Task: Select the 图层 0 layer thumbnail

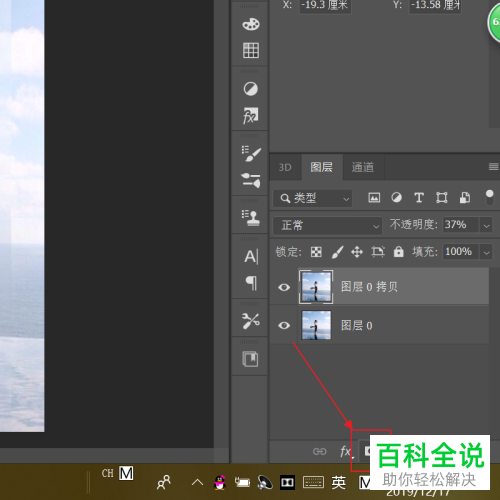Action: pyautogui.click(x=316, y=325)
